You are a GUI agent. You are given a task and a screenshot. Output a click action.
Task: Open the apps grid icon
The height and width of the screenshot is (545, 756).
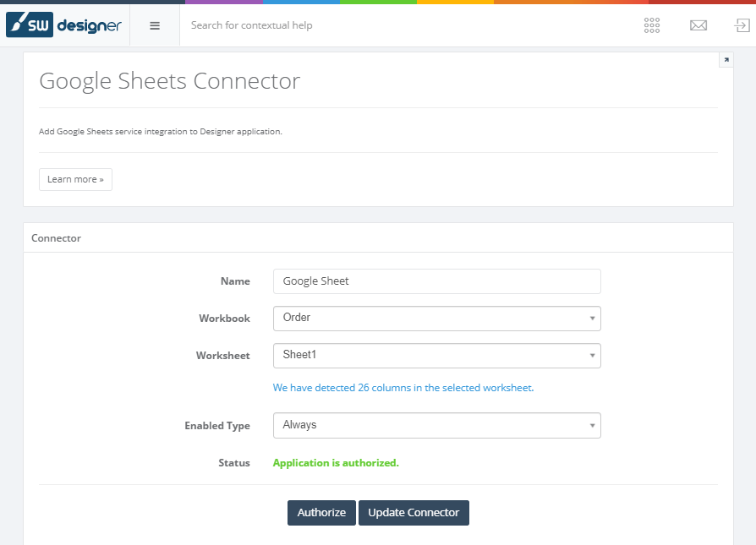(652, 25)
